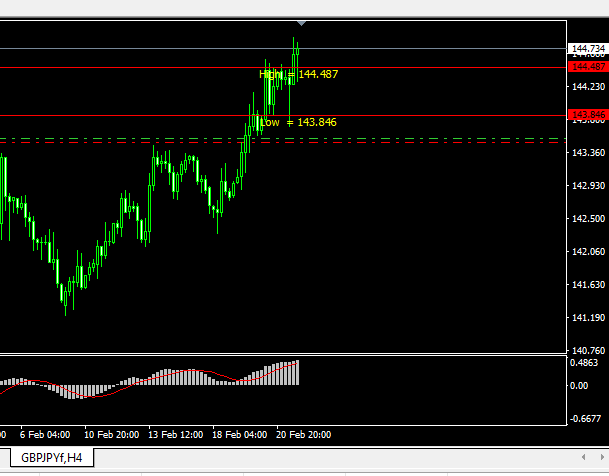Click the 10 Feb 20:00 time label
Viewport: 609px width, 476px height.
[x=111, y=434]
